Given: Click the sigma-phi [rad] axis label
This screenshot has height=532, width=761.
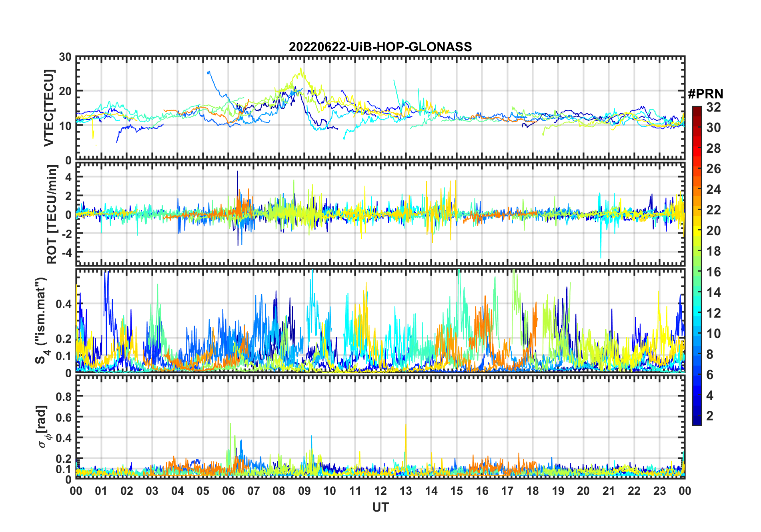Looking at the screenshot, I should tap(42, 426).
